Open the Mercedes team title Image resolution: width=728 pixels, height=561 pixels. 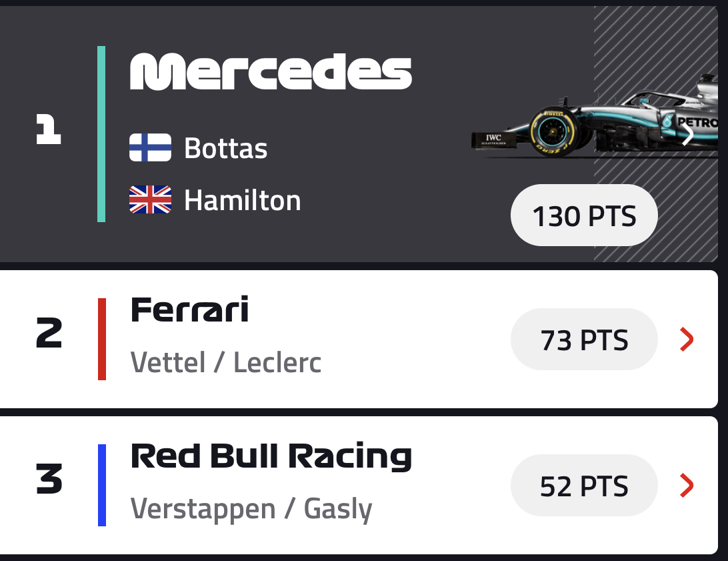[270, 71]
